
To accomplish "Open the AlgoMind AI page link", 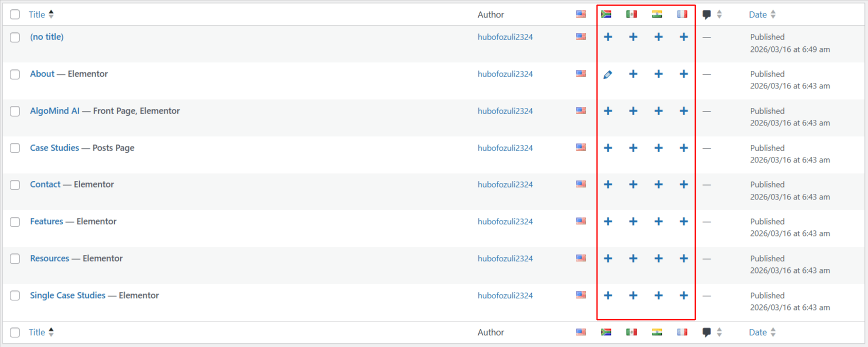I will 55,111.
